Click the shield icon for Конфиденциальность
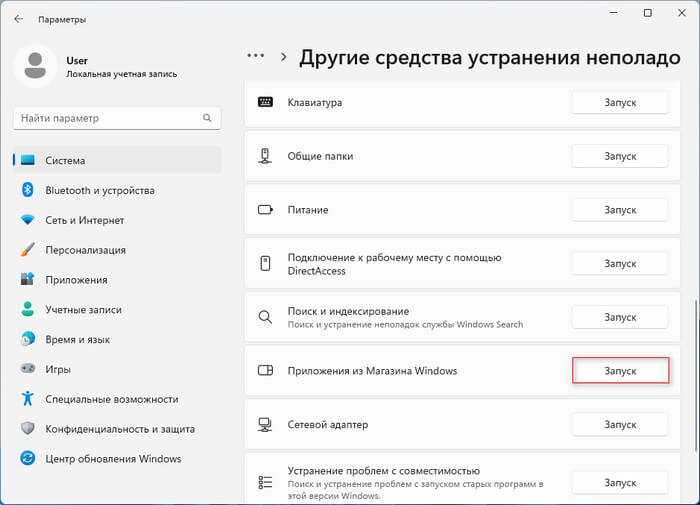Screen dimensions: 700x505 coord(28,429)
